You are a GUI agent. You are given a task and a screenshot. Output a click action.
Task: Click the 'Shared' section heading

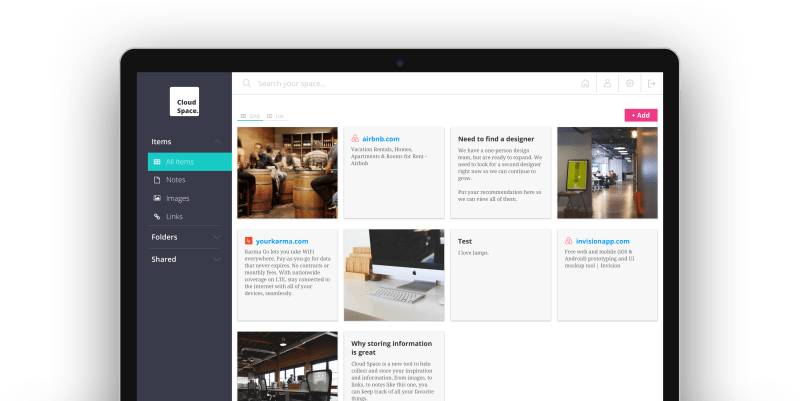tap(164, 260)
